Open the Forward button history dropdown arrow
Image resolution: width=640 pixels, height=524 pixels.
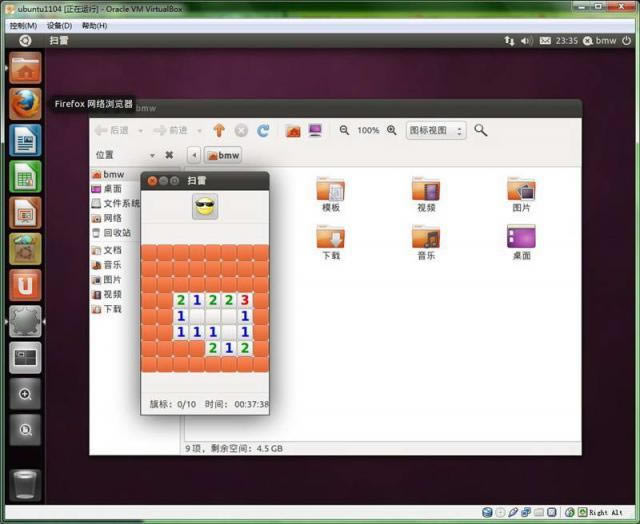[x=200, y=131]
